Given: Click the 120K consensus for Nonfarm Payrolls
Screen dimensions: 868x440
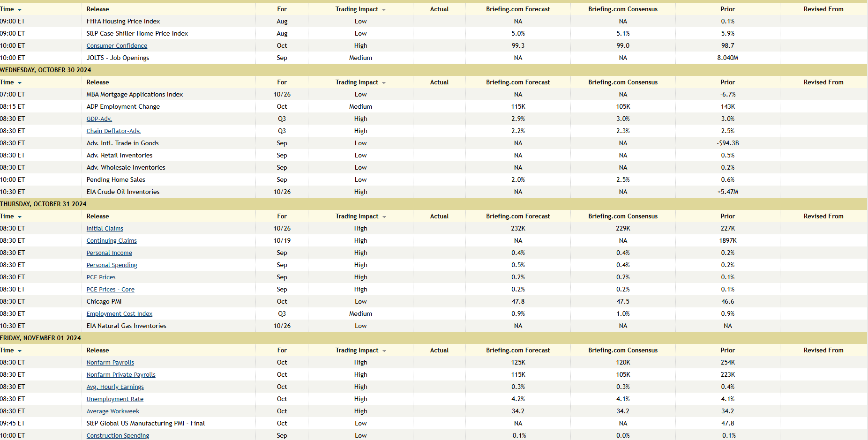Looking at the screenshot, I should pyautogui.click(x=623, y=362).
